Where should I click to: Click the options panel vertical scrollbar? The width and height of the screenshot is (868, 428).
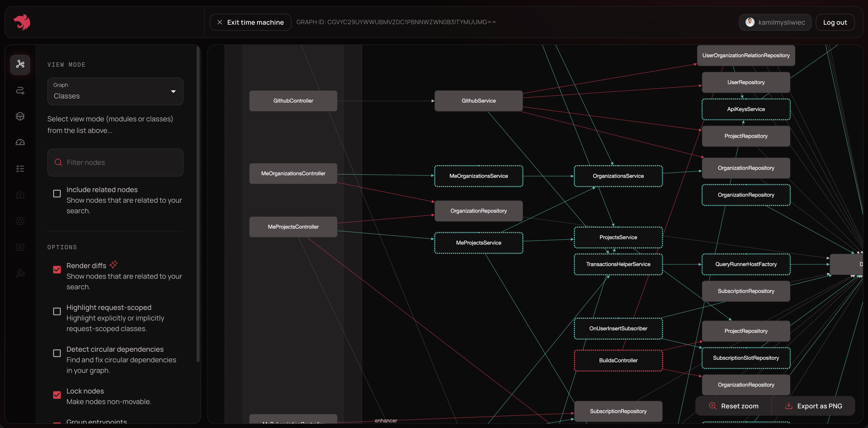198,204
